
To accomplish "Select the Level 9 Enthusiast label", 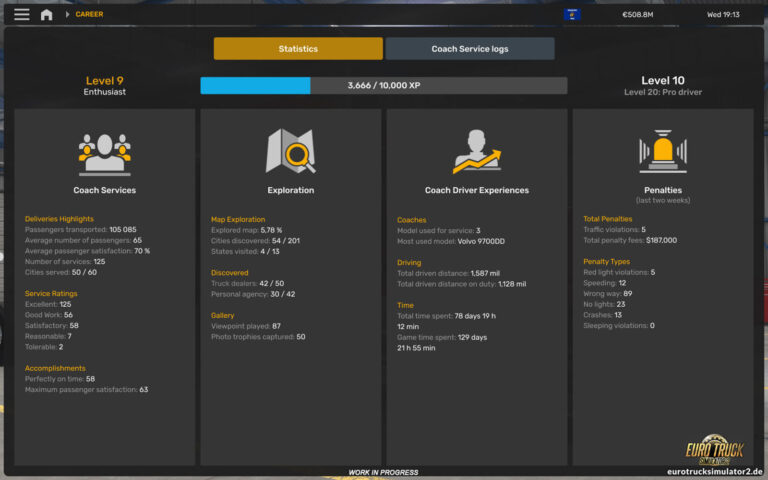I will tap(105, 86).
